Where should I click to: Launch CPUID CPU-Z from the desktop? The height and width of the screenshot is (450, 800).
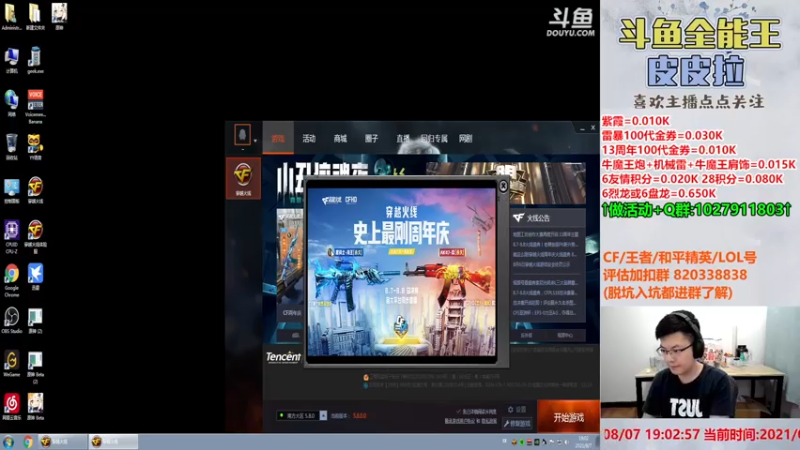click(x=11, y=237)
